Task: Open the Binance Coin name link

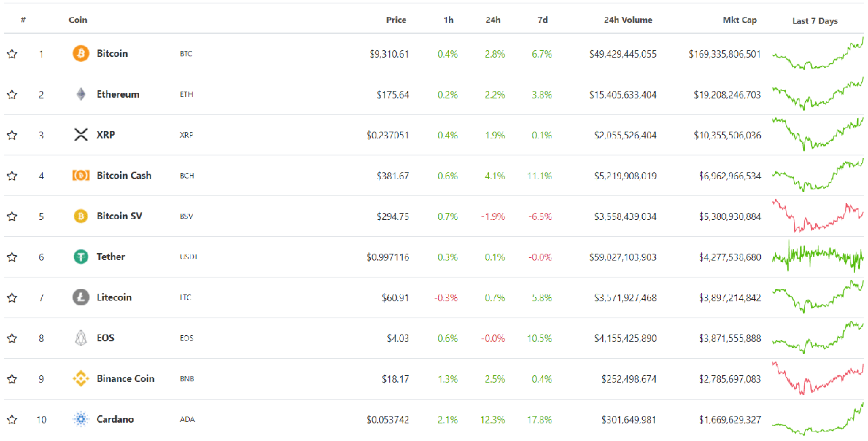Action: 125,379
